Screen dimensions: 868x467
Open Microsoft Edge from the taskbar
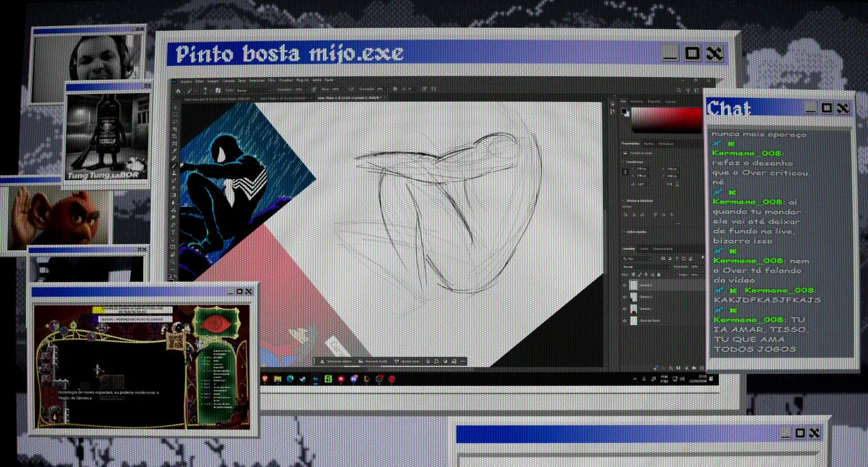[290, 379]
